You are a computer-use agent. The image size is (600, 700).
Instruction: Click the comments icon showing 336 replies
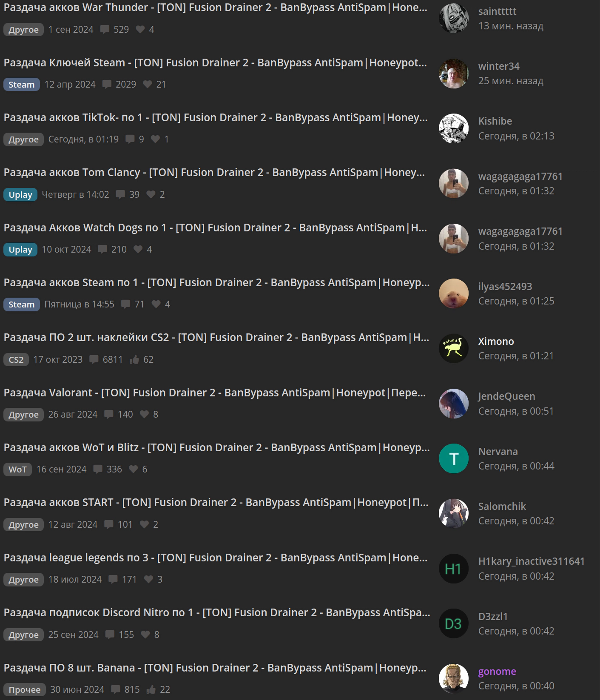98,469
